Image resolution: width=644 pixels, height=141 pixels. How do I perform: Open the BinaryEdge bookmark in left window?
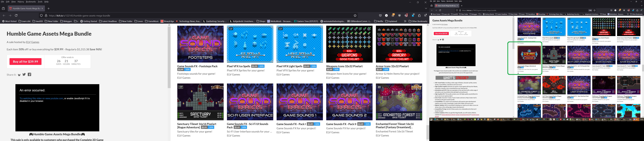[x=167, y=21]
